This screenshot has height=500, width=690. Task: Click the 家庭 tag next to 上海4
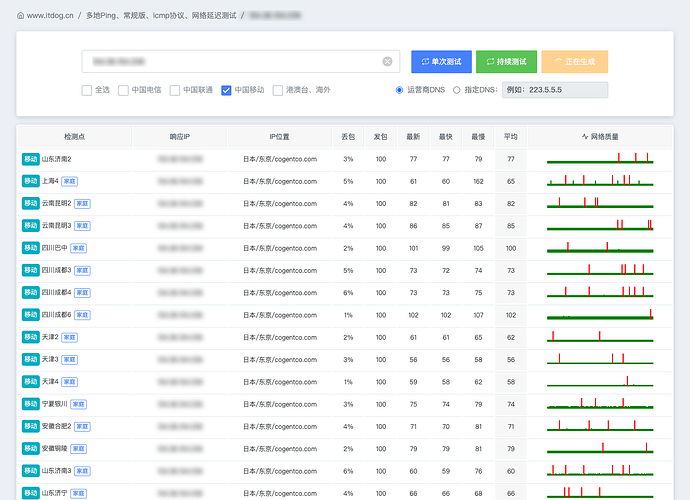tap(70, 181)
